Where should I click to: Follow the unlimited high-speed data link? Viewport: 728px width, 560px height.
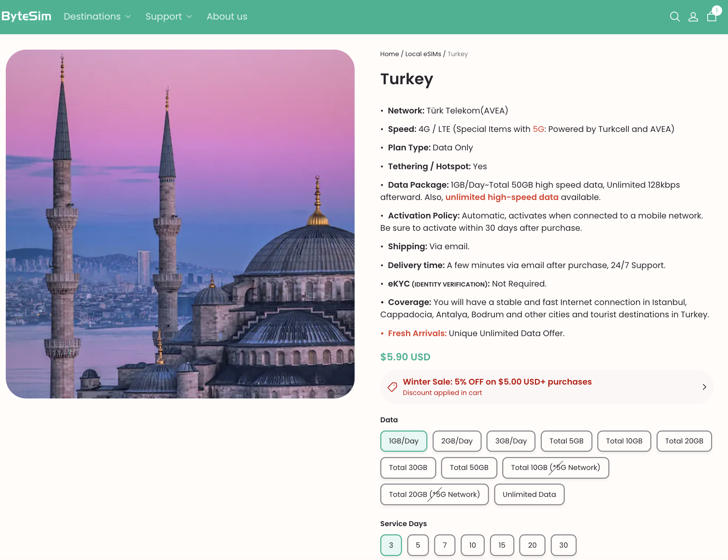click(x=502, y=197)
